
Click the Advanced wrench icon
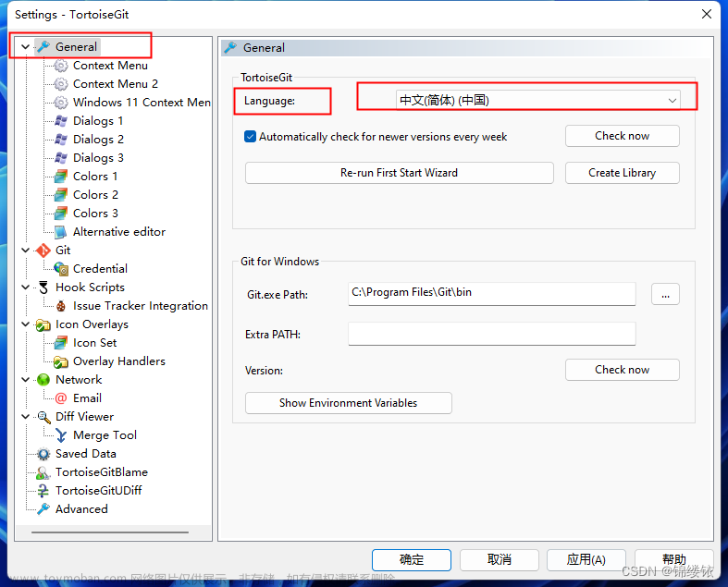pyautogui.click(x=43, y=509)
